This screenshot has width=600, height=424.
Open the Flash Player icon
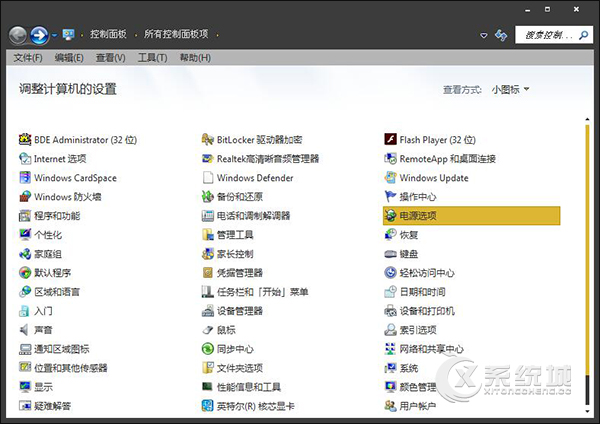390,139
